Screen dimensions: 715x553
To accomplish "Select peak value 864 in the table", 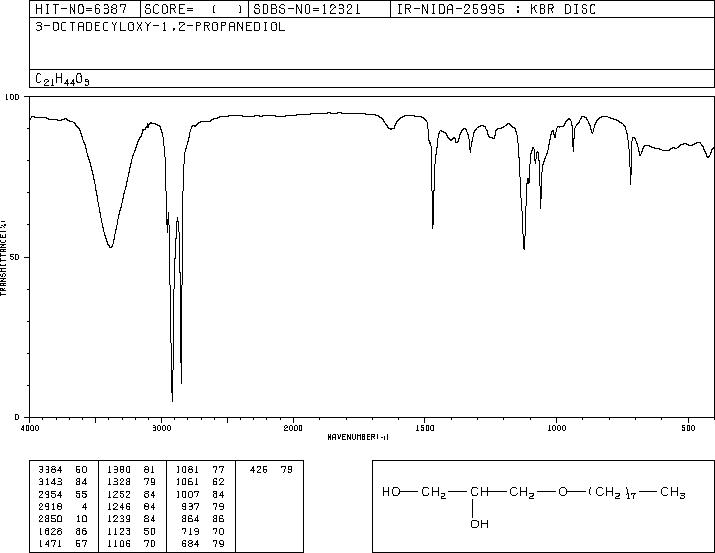I will pos(191,519).
